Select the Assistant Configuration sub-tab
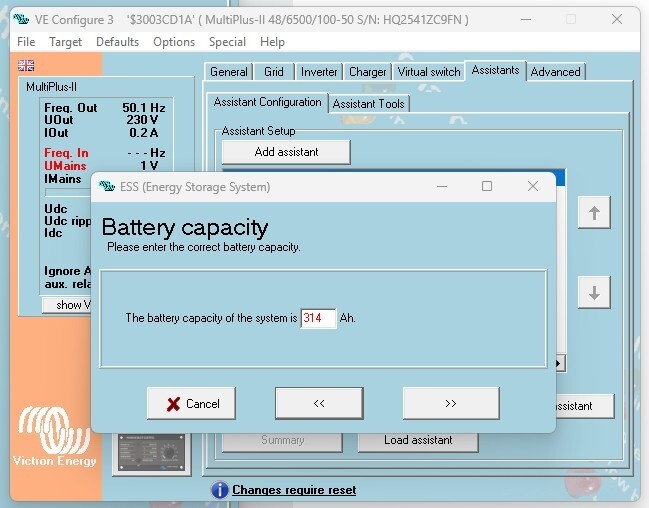This screenshot has width=649, height=508. pos(267,102)
